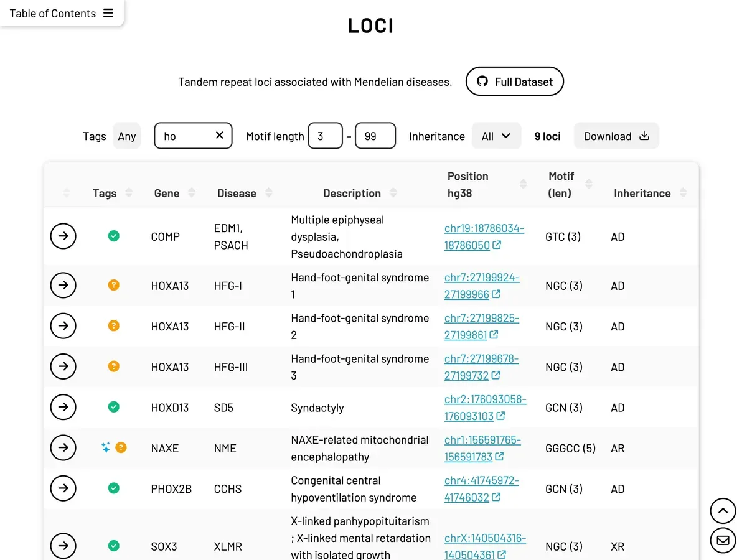Click the orange question tag for HFG-I

[x=113, y=286]
